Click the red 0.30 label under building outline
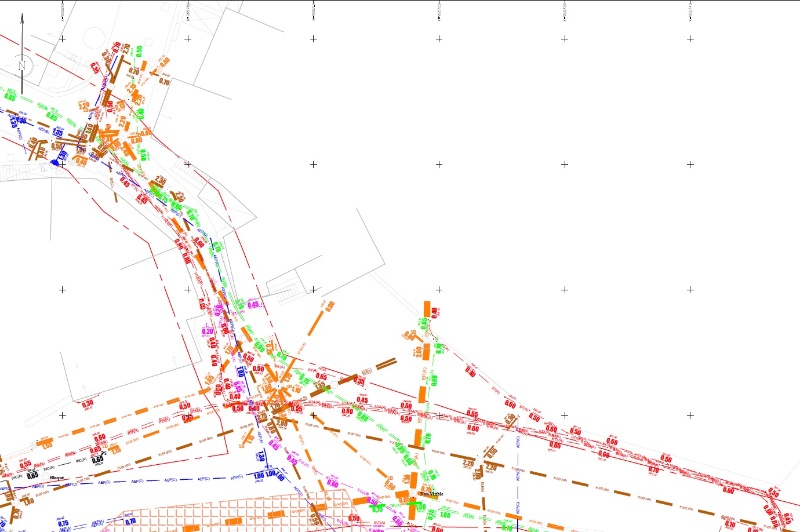 click(88, 403)
